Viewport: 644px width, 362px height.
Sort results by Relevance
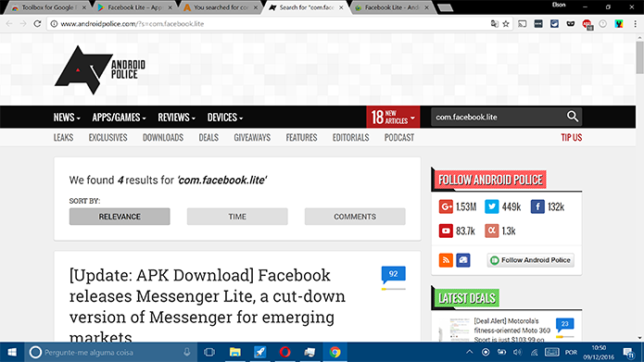pyautogui.click(x=120, y=217)
